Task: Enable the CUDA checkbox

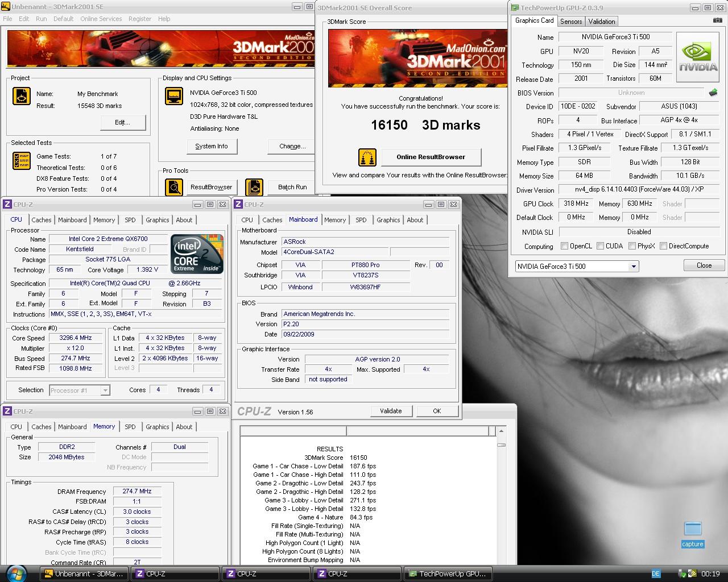Action: tap(600, 246)
